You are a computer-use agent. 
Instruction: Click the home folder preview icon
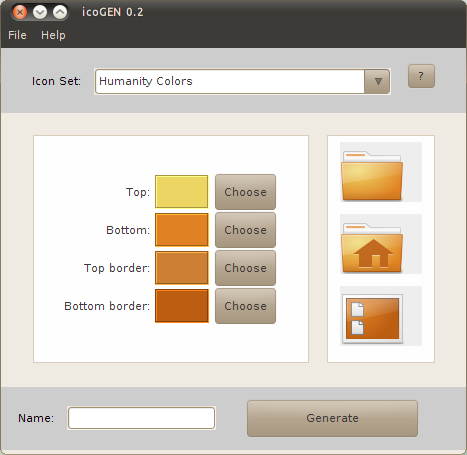coord(381,244)
